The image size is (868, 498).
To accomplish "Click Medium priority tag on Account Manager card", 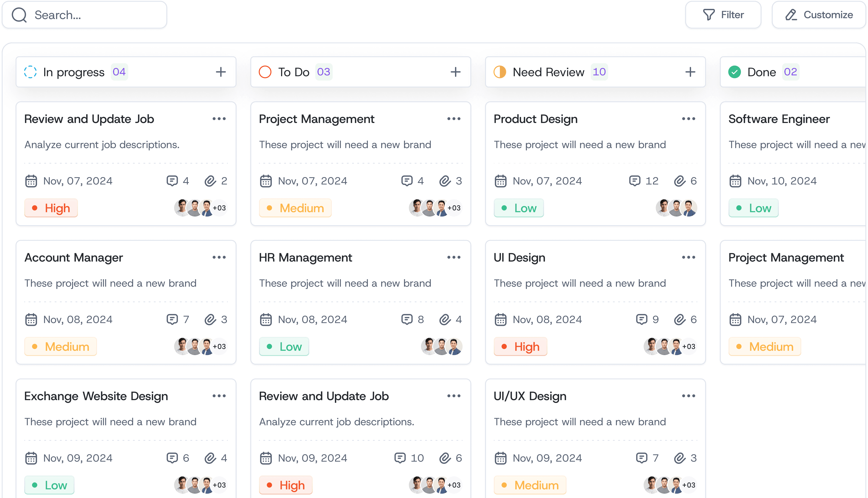I will 61,346.
